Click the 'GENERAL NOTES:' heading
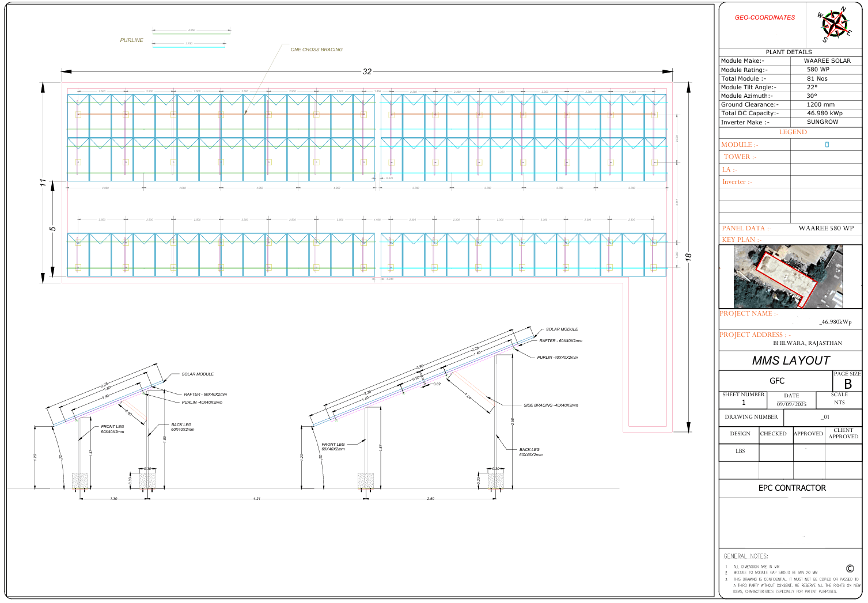Viewport: 868px width, 603px height. pyautogui.click(x=745, y=556)
